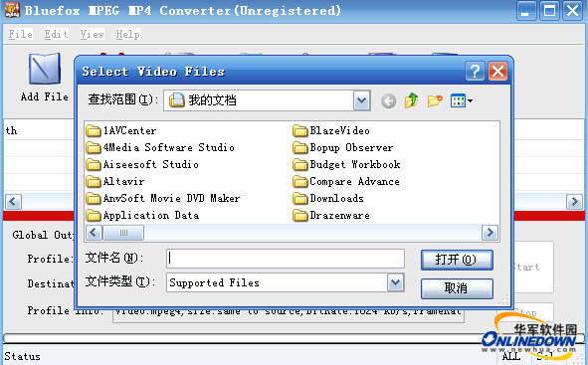The image size is (588, 365).
Task: Open the Help menu
Action: click(x=128, y=34)
